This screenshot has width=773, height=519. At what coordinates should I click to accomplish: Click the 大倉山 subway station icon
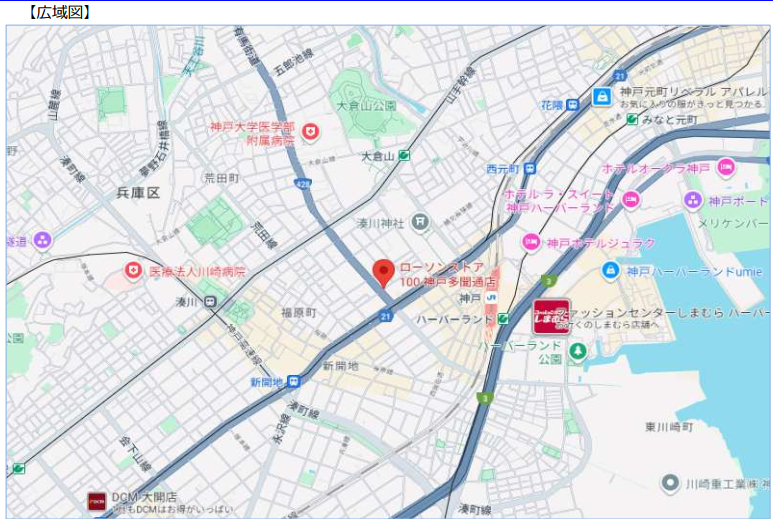point(404,156)
